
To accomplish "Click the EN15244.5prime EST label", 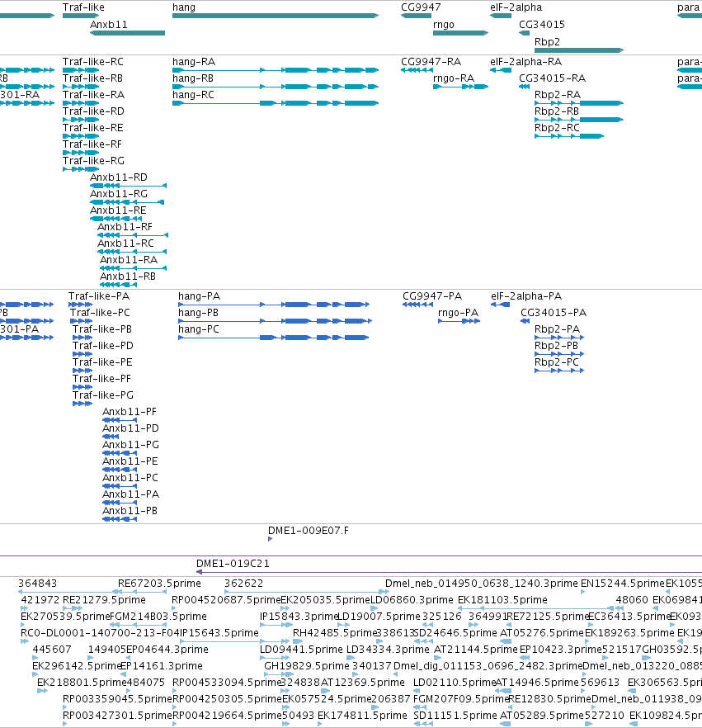I will point(623,584).
